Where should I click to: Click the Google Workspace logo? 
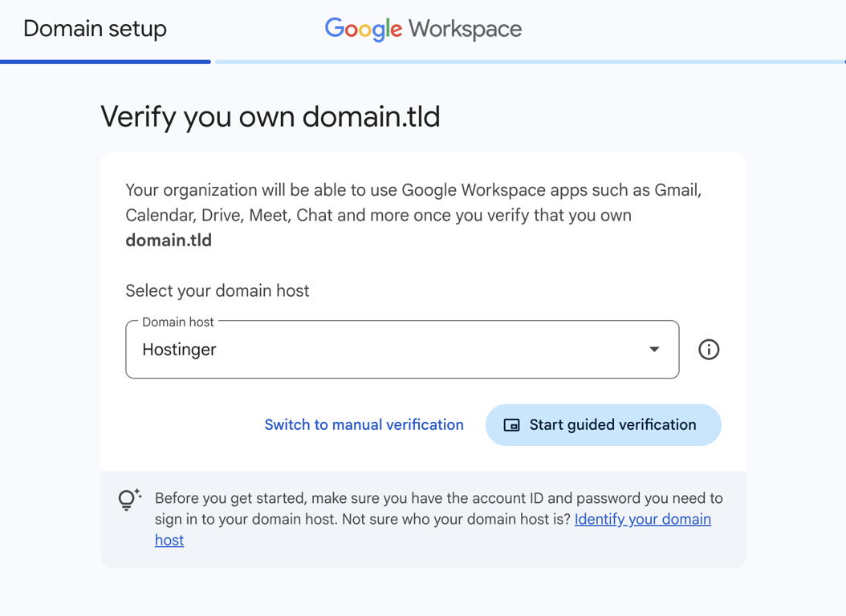[x=423, y=29]
